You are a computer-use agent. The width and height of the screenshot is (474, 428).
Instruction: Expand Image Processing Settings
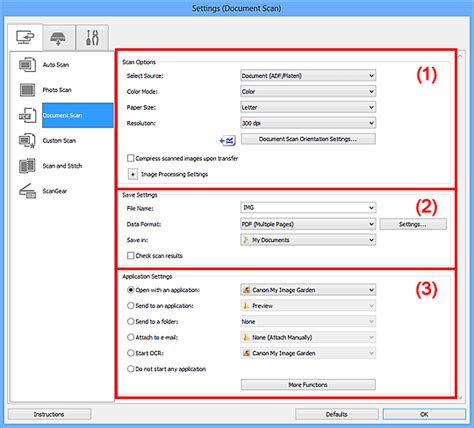(133, 174)
